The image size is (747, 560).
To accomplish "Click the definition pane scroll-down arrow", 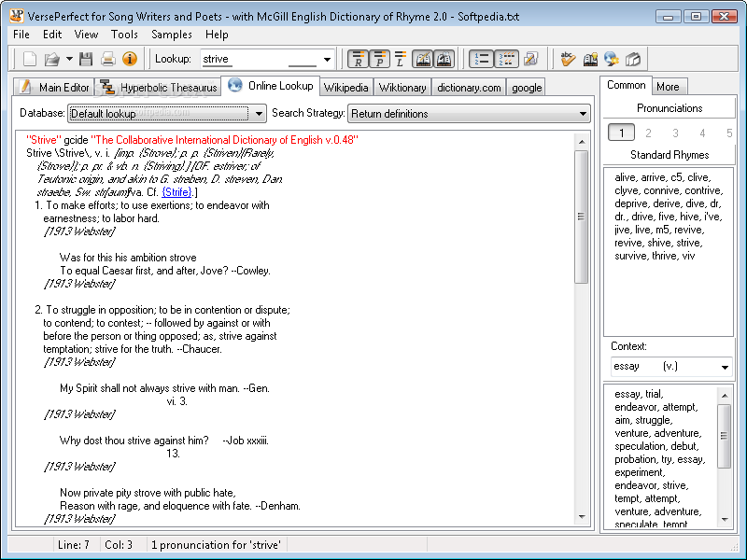I will [x=581, y=517].
